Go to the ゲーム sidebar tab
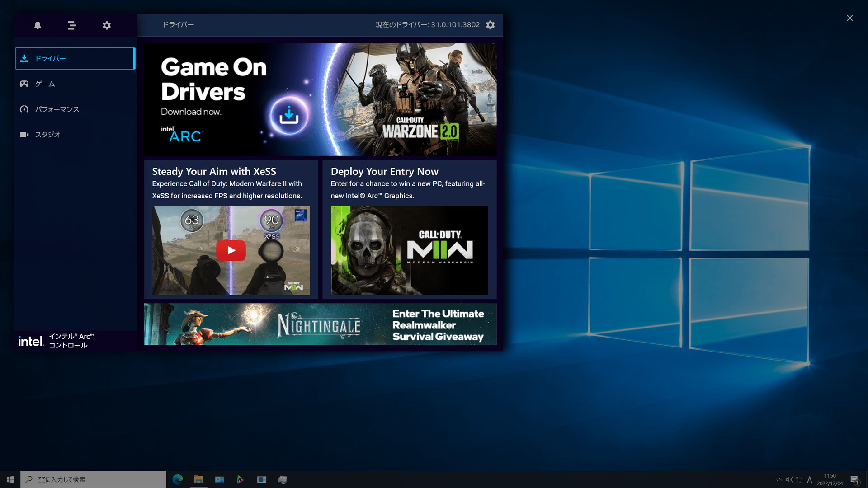 75,84
